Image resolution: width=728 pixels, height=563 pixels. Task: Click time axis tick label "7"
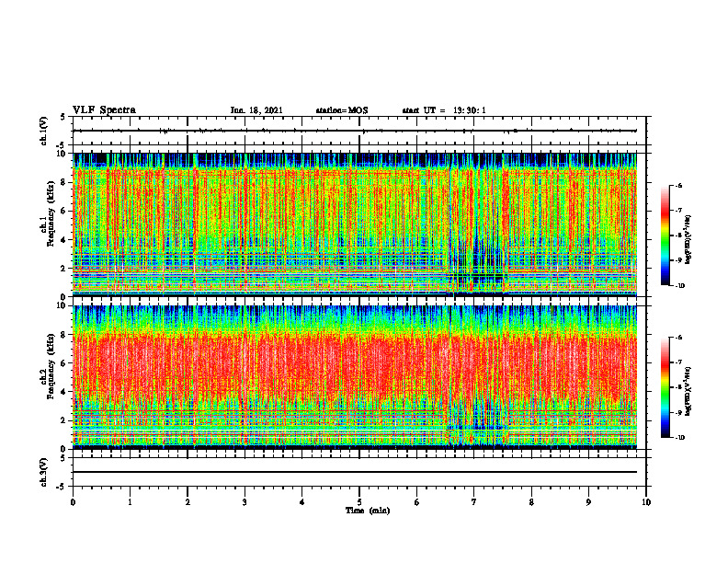click(x=474, y=502)
